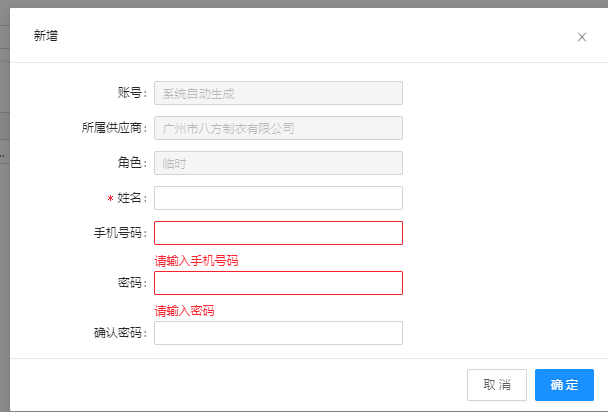Click the 姓名 label with red asterisk
The width and height of the screenshot is (608, 412).
pyautogui.click(x=127, y=198)
